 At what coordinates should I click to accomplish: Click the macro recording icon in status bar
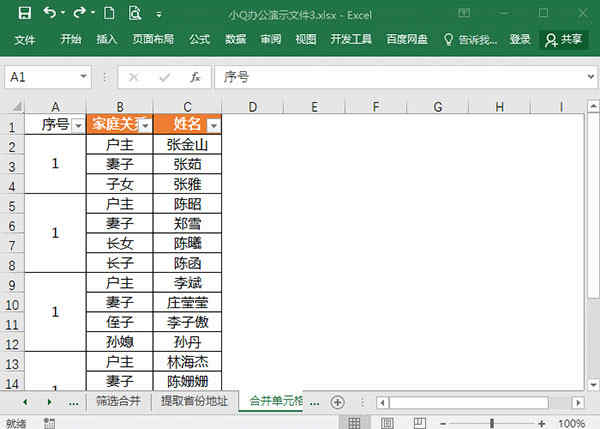[x=49, y=423]
